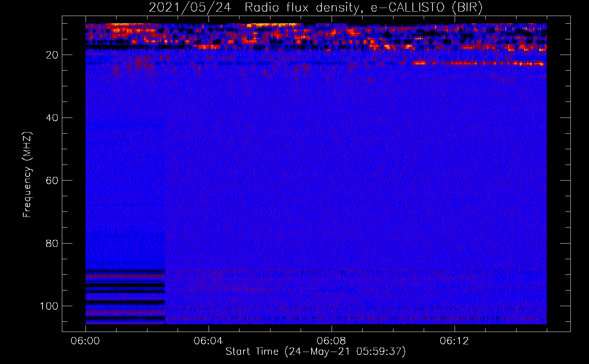Click the '80' frequency tick label

click(52, 244)
